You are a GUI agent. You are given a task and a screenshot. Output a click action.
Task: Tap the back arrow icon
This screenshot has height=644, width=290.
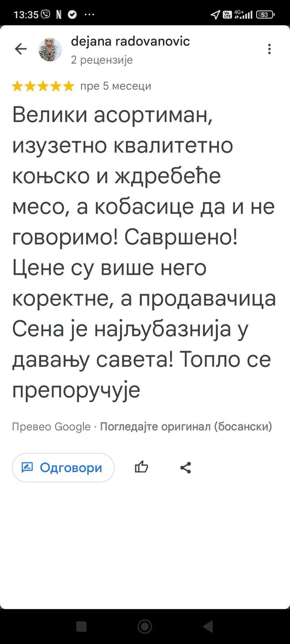(x=21, y=49)
